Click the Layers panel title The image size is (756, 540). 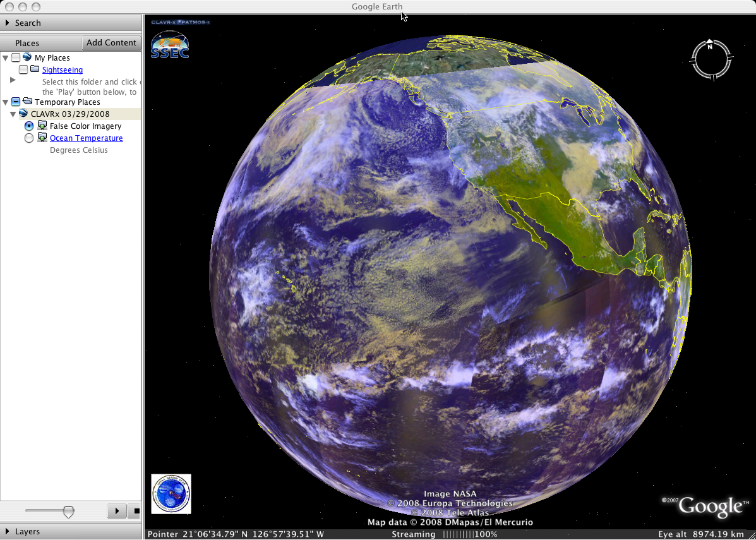pyautogui.click(x=27, y=531)
